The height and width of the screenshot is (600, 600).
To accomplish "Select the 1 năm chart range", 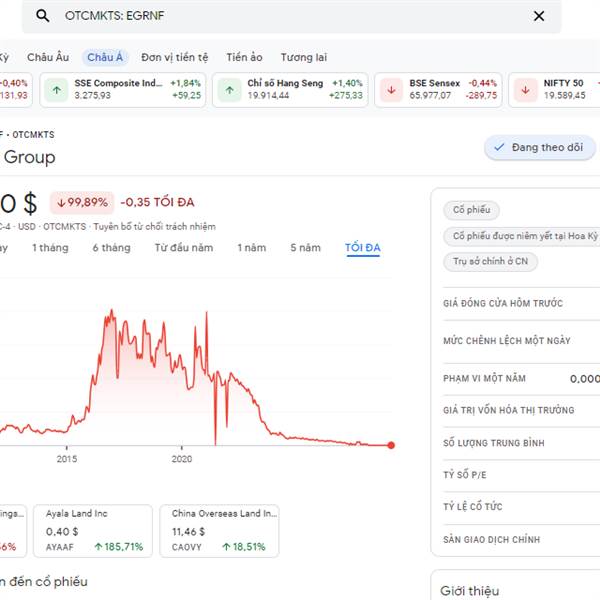I will pyautogui.click(x=251, y=248).
